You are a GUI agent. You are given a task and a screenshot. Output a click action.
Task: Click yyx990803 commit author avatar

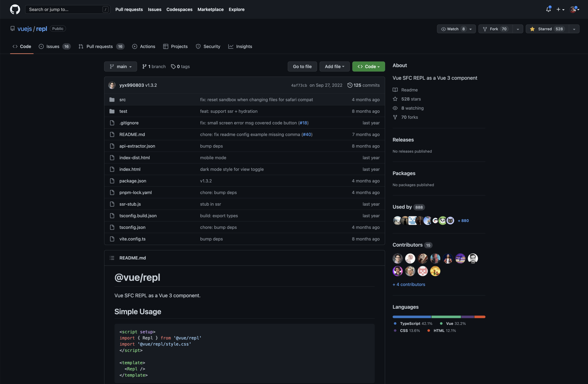click(112, 85)
